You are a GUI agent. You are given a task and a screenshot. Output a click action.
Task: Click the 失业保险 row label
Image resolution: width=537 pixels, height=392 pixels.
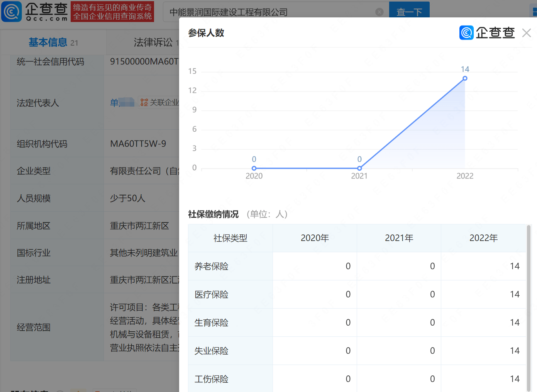pos(212,351)
